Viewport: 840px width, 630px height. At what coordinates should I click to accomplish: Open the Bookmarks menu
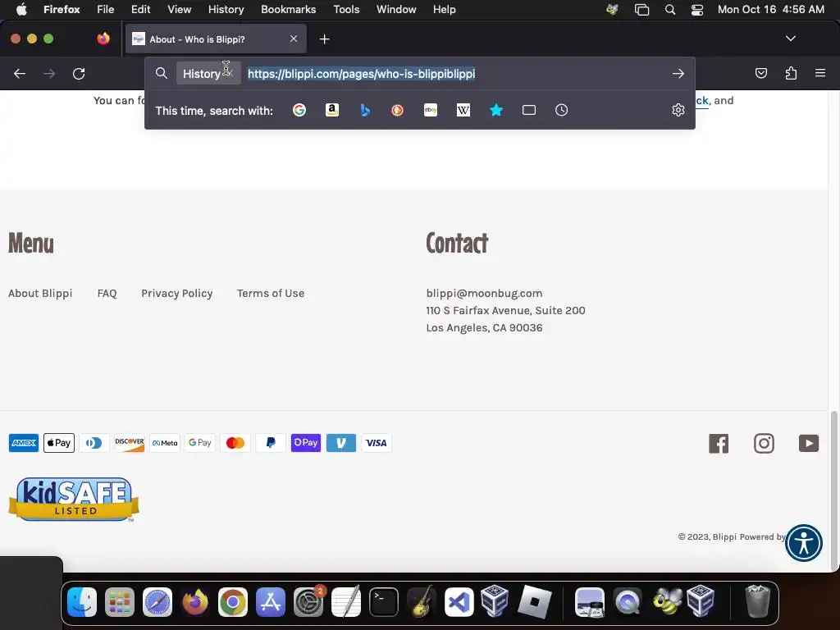pos(288,10)
